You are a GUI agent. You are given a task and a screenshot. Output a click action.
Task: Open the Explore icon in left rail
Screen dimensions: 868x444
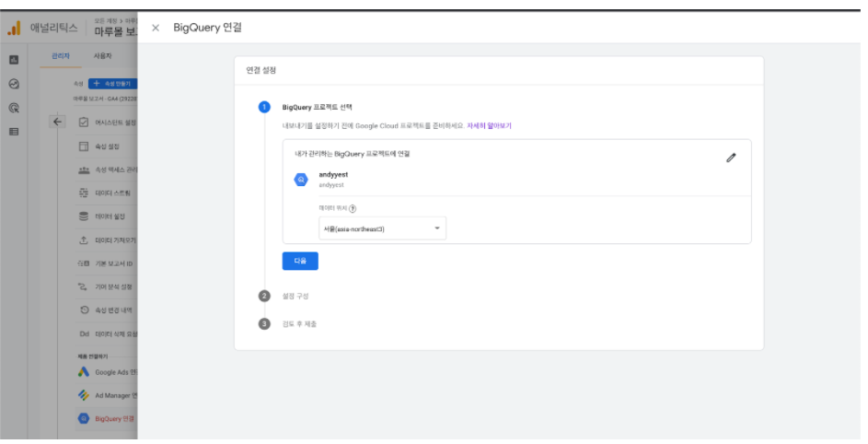14,84
